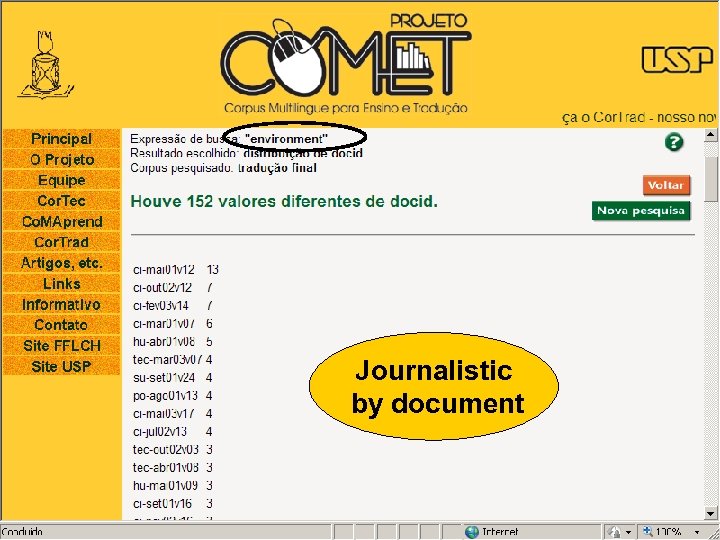This screenshot has height=540, width=720.
Task: Visit the Site USP link
Action: pyautogui.click(x=61, y=366)
